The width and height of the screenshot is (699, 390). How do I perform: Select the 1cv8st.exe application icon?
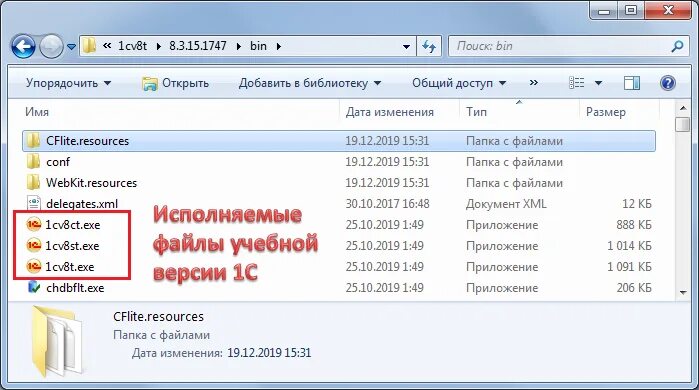pyautogui.click(x=34, y=245)
